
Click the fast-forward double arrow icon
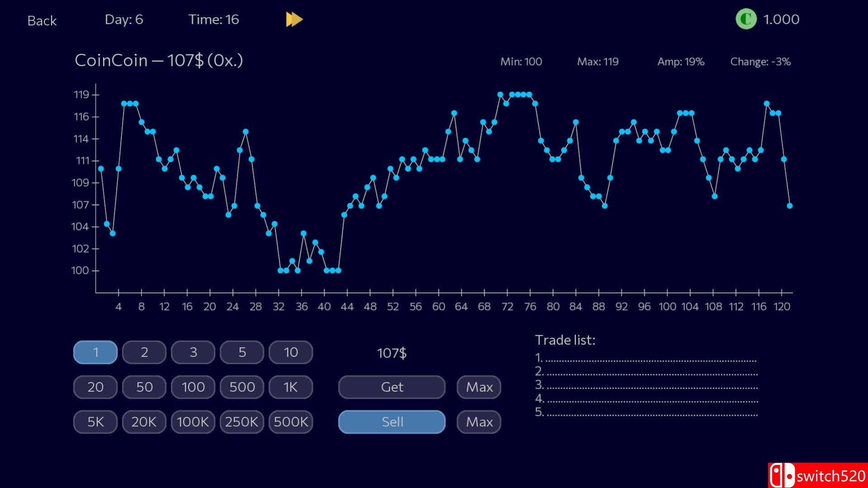point(294,19)
